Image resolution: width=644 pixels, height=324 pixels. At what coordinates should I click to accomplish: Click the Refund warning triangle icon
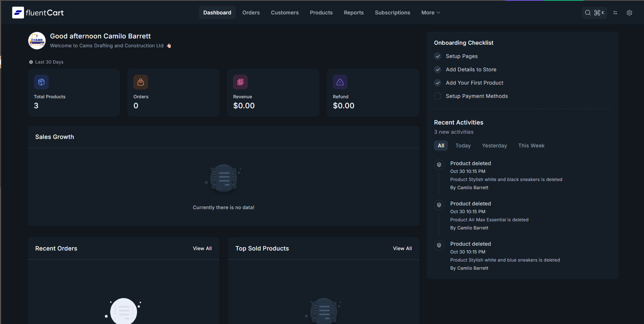point(340,82)
